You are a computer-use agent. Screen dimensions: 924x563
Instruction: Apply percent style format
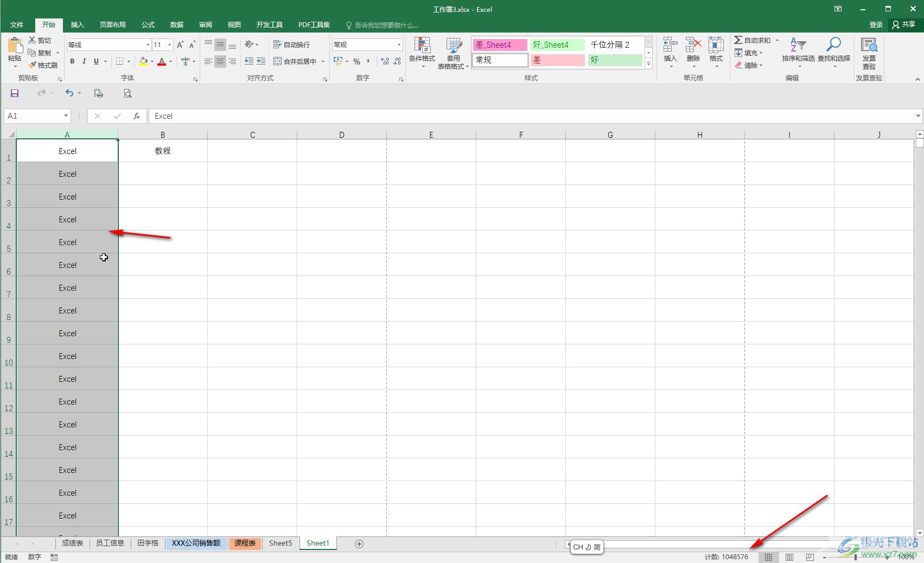[x=356, y=61]
